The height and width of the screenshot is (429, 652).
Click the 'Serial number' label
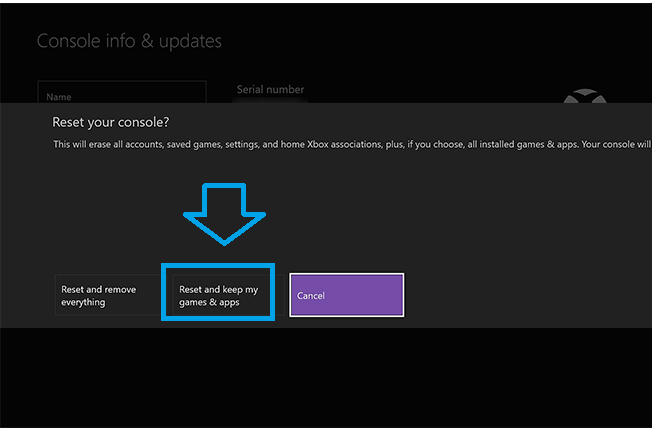tap(270, 89)
